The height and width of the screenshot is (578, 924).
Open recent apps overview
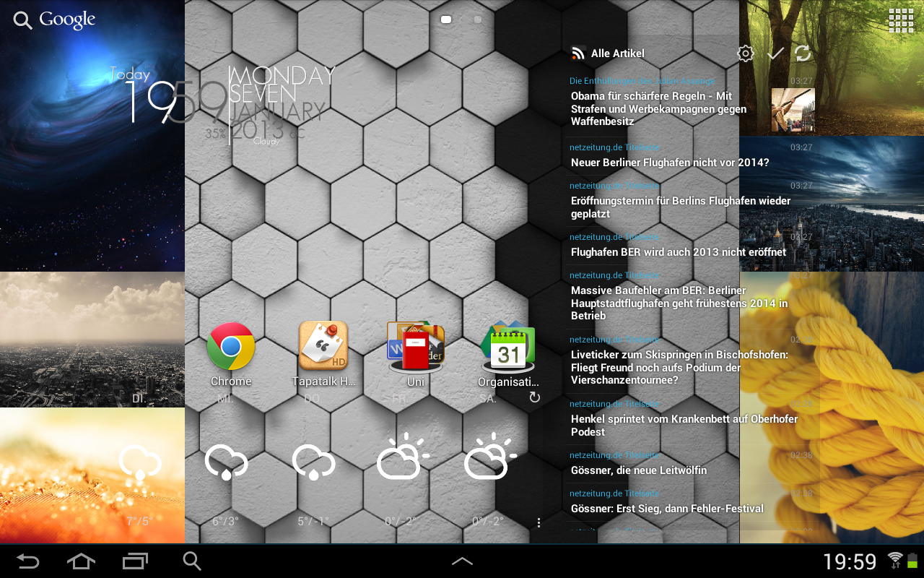coord(135,561)
